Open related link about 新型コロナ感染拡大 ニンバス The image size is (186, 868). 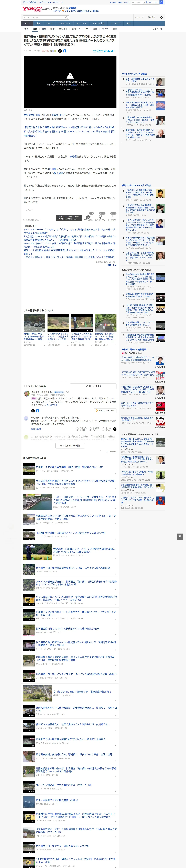(x=69, y=252)
